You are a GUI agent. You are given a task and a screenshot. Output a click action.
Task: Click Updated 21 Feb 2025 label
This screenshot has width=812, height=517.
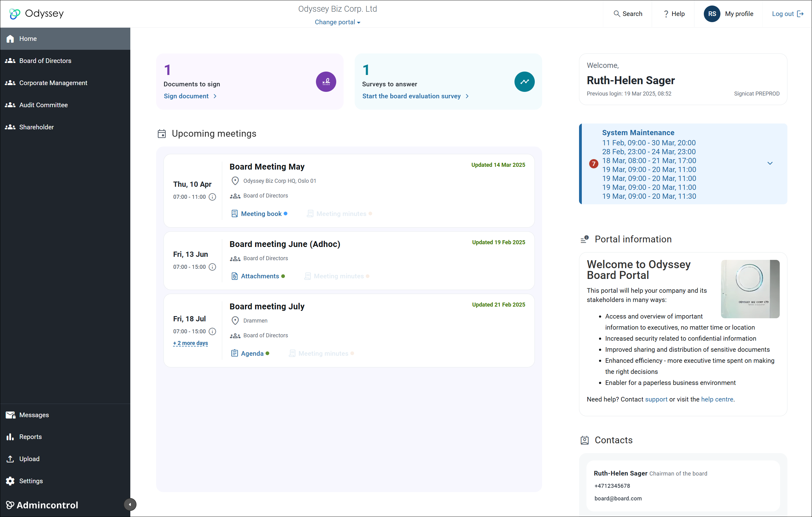click(499, 305)
